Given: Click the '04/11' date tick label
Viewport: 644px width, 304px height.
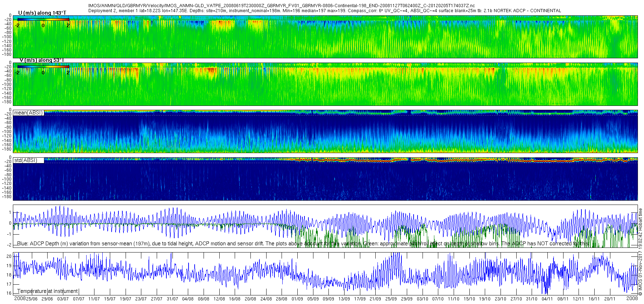Looking at the screenshot, I should (x=547, y=299).
